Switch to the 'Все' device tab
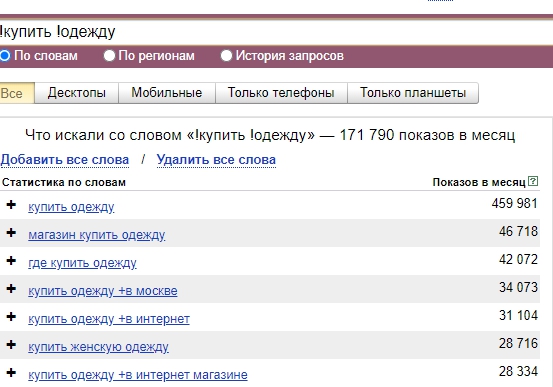The image size is (553, 387). [17, 93]
